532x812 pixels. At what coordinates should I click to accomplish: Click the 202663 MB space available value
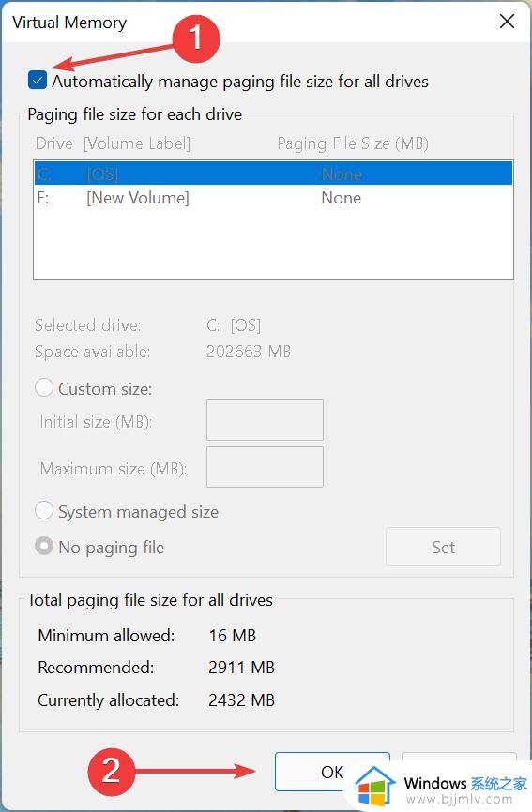tap(249, 352)
